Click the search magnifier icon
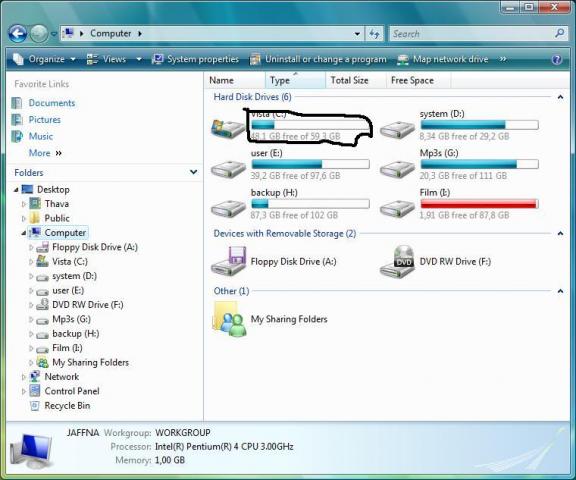The image size is (576, 480). click(x=559, y=33)
